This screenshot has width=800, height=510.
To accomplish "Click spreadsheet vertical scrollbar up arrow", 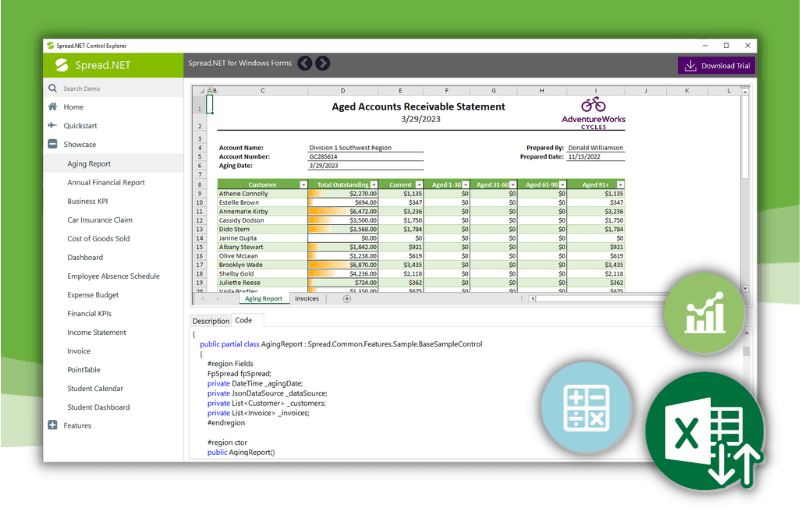I will click(x=745, y=91).
